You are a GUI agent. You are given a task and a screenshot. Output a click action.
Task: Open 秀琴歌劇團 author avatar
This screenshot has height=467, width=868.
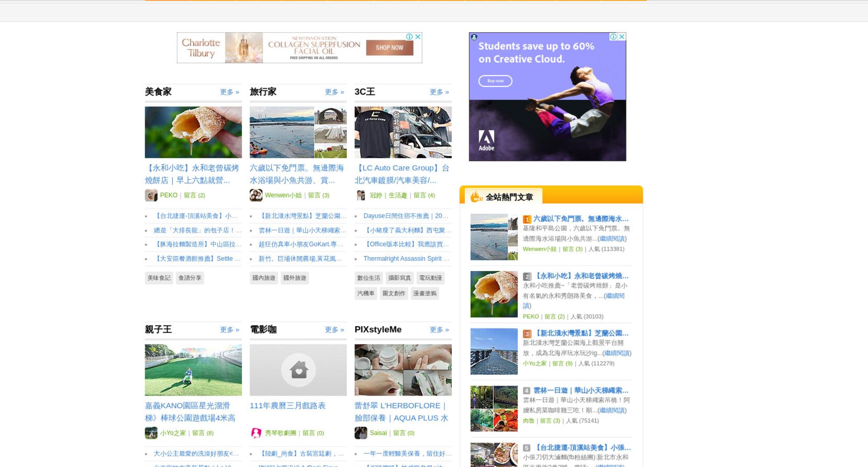(256, 433)
